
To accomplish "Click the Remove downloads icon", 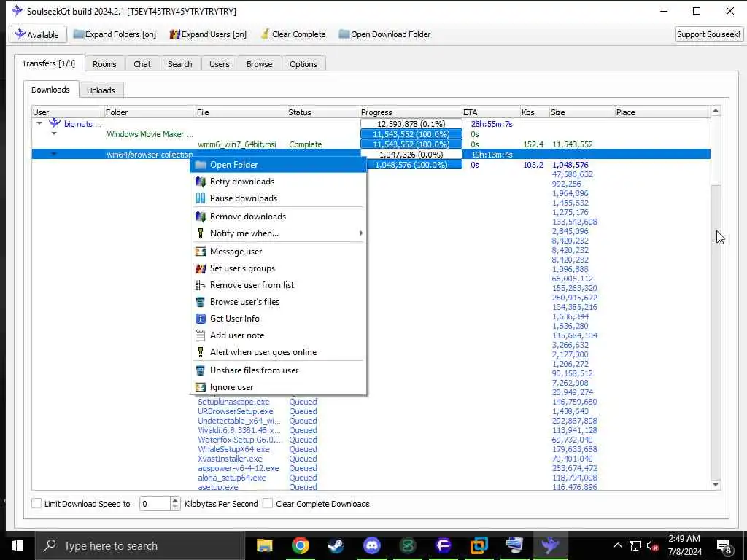I will 201,216.
